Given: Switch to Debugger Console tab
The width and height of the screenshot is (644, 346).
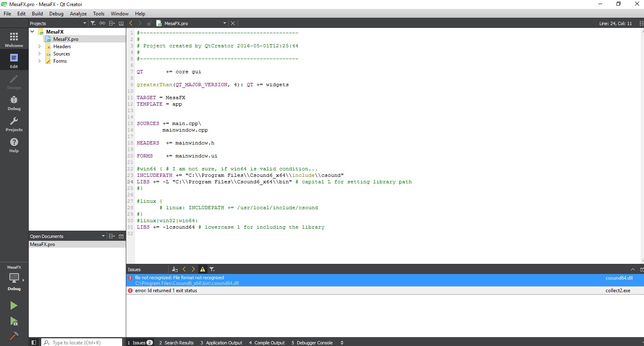Looking at the screenshot, I should click(312, 343).
